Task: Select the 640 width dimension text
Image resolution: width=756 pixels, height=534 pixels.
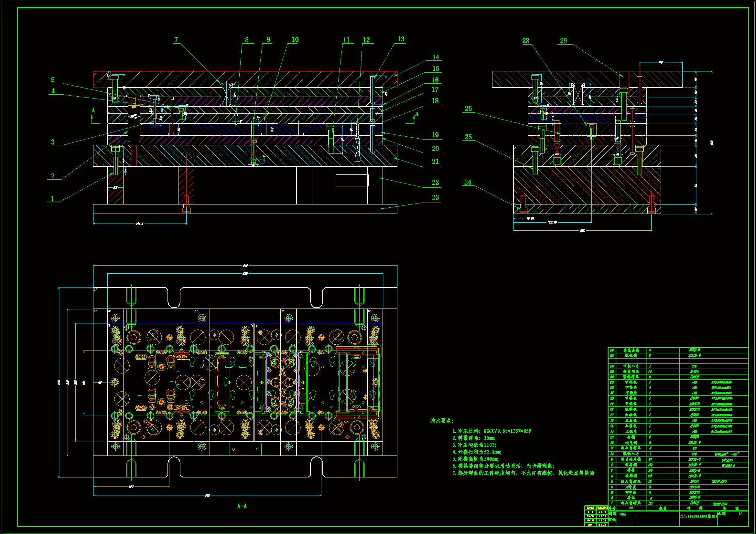Action: tap(245, 266)
